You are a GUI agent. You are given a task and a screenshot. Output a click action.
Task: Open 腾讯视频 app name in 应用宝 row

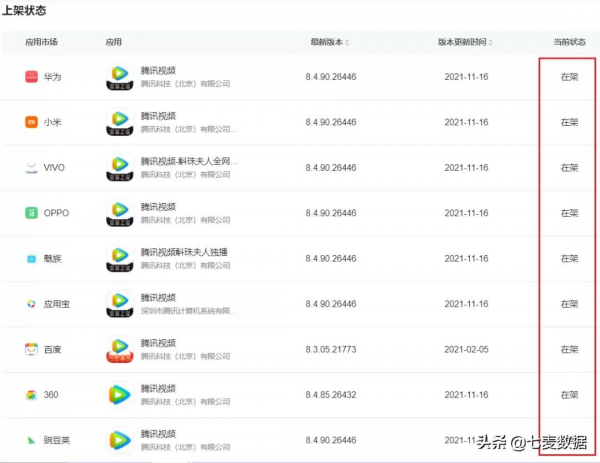[158, 297]
